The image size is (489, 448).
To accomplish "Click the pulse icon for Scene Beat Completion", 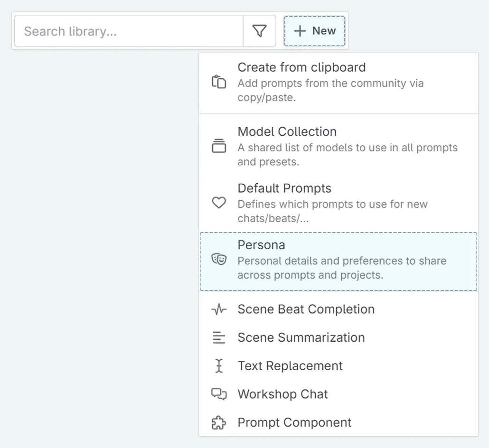I will point(219,309).
